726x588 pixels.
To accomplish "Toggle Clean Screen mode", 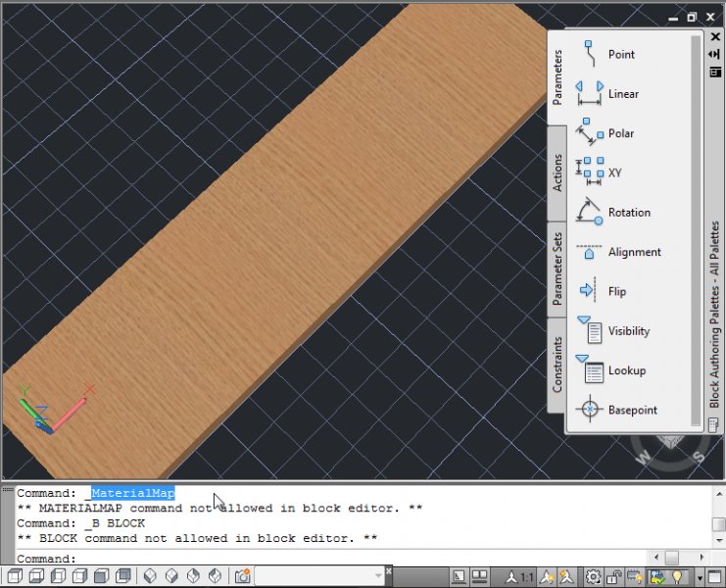I will click(715, 576).
